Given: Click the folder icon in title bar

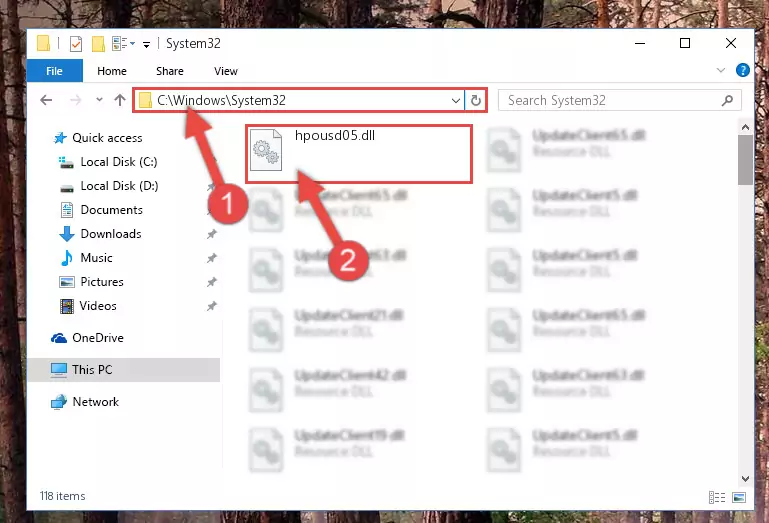Looking at the screenshot, I should point(43,44).
